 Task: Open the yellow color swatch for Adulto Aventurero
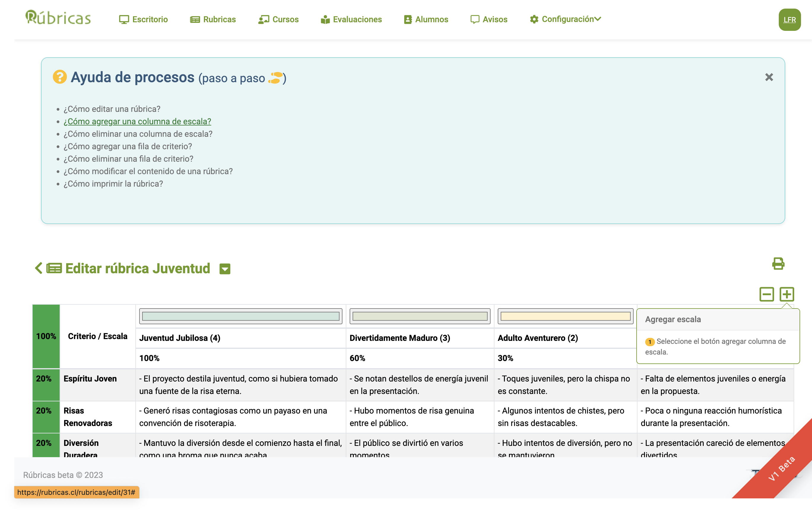(565, 316)
